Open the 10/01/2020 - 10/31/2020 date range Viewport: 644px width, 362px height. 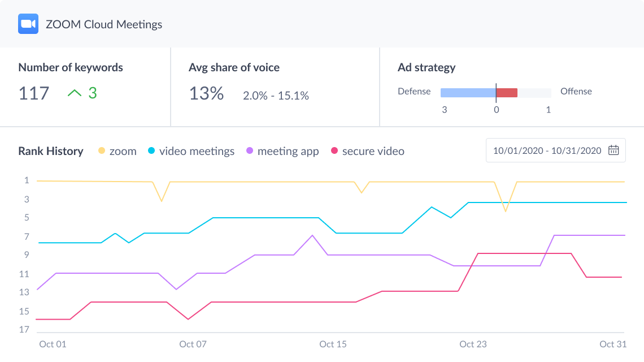coord(547,150)
